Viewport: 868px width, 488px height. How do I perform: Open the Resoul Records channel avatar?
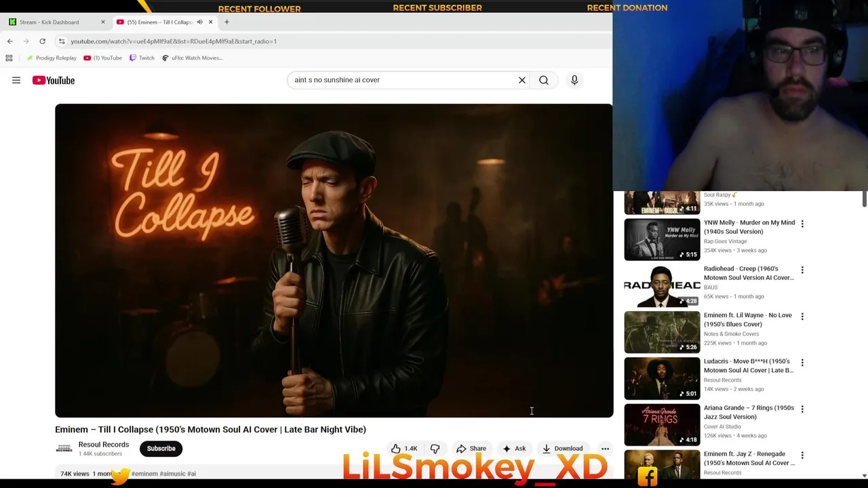[x=64, y=448]
